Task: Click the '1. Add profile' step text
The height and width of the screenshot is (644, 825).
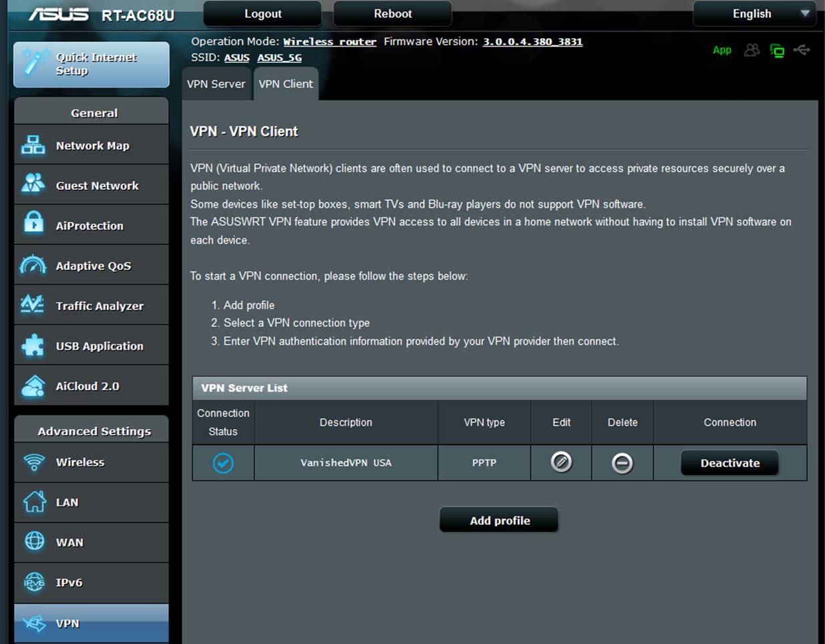Action: click(x=243, y=305)
